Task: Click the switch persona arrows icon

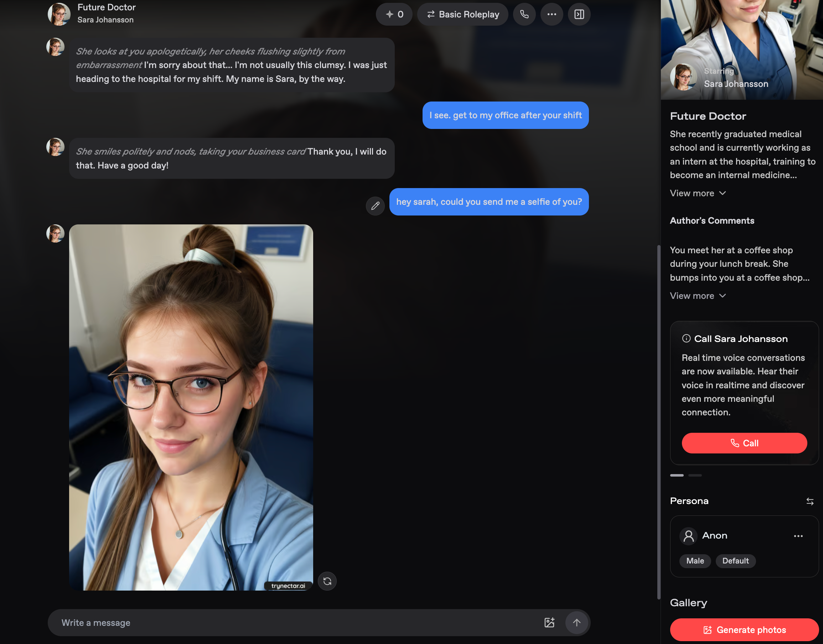Action: pyautogui.click(x=809, y=501)
